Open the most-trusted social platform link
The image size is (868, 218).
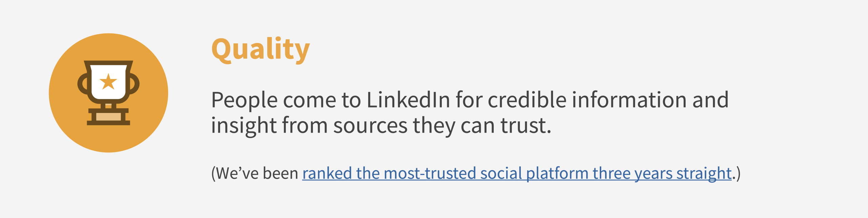pyautogui.click(x=516, y=174)
